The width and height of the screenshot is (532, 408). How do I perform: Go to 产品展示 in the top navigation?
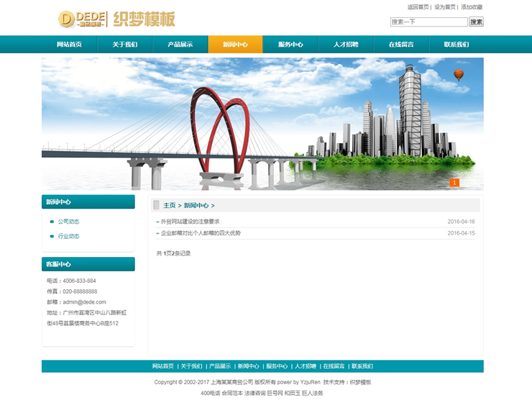pyautogui.click(x=180, y=45)
